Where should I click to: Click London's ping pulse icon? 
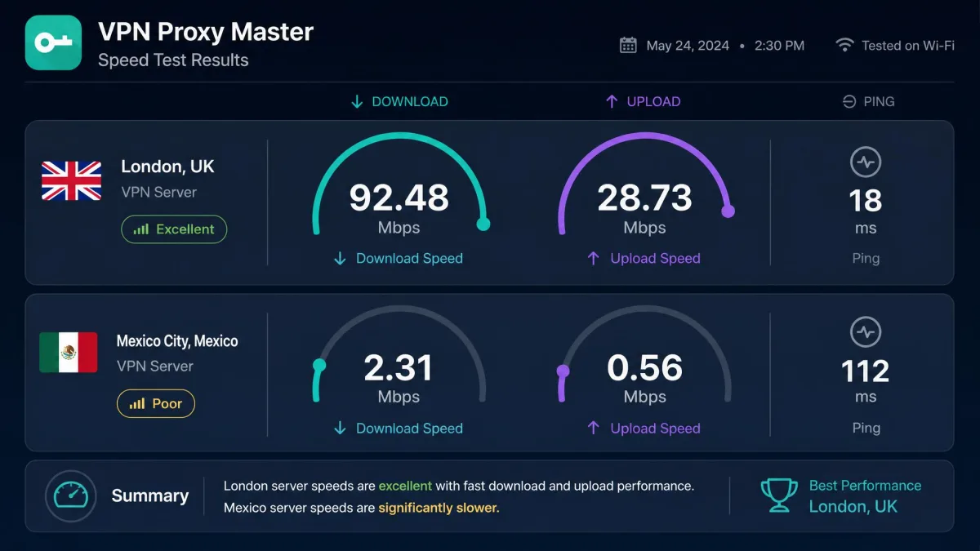pos(866,162)
